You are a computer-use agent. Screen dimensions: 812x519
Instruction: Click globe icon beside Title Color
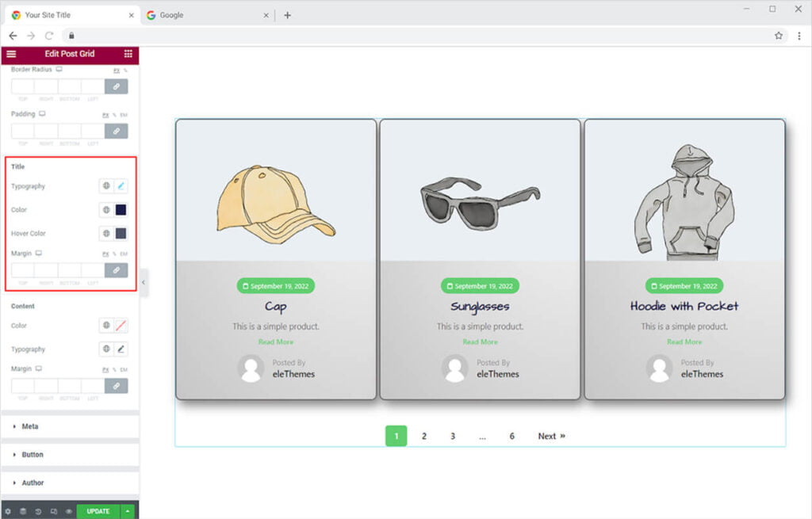(x=105, y=210)
